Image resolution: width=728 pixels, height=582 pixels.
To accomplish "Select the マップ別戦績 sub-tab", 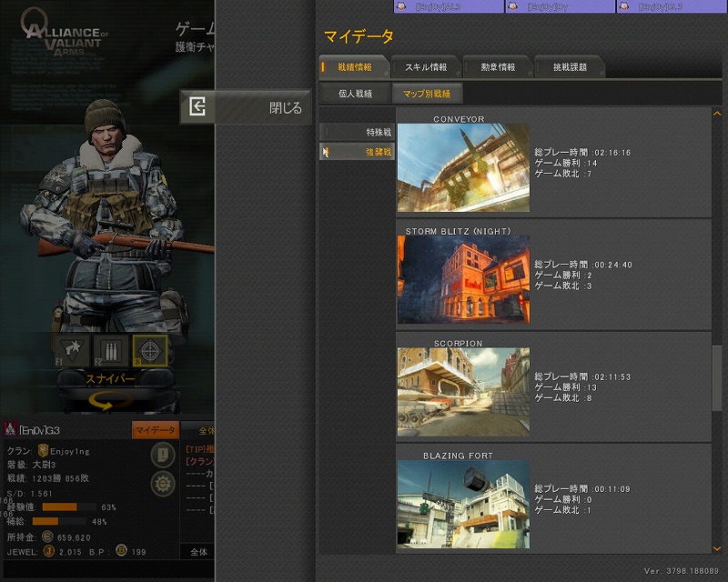I will coord(427,93).
